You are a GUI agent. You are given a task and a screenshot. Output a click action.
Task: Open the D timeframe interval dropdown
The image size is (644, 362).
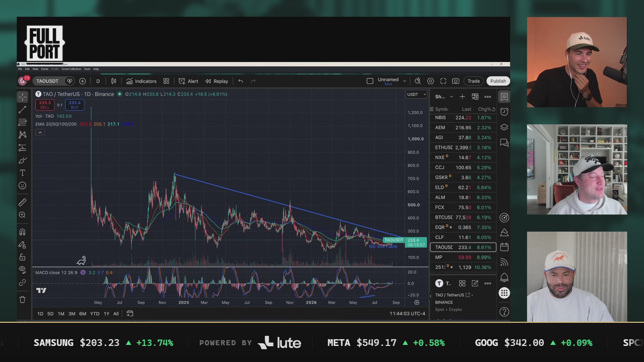click(x=98, y=81)
